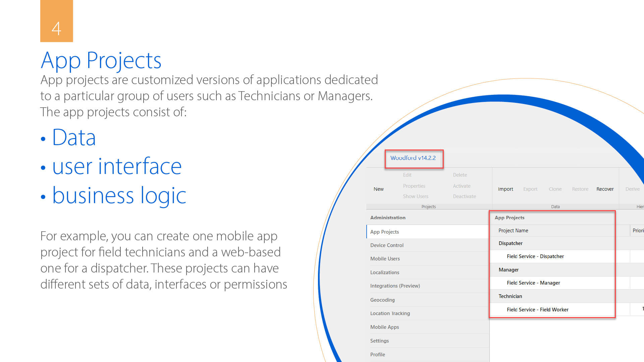Image resolution: width=644 pixels, height=362 pixels.
Task: Select App Projects in the Administration list
Action: coord(428,232)
